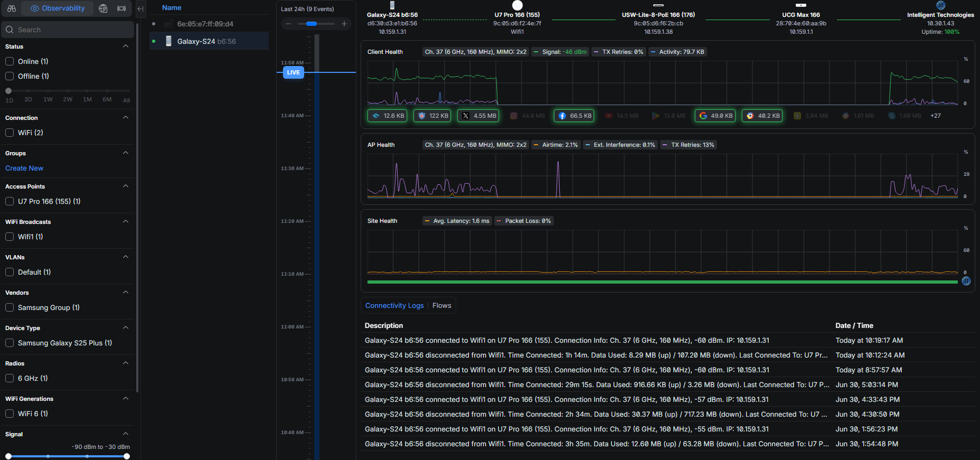Open the radio broadcast signal tab
980x460 pixels.
pos(121,8)
